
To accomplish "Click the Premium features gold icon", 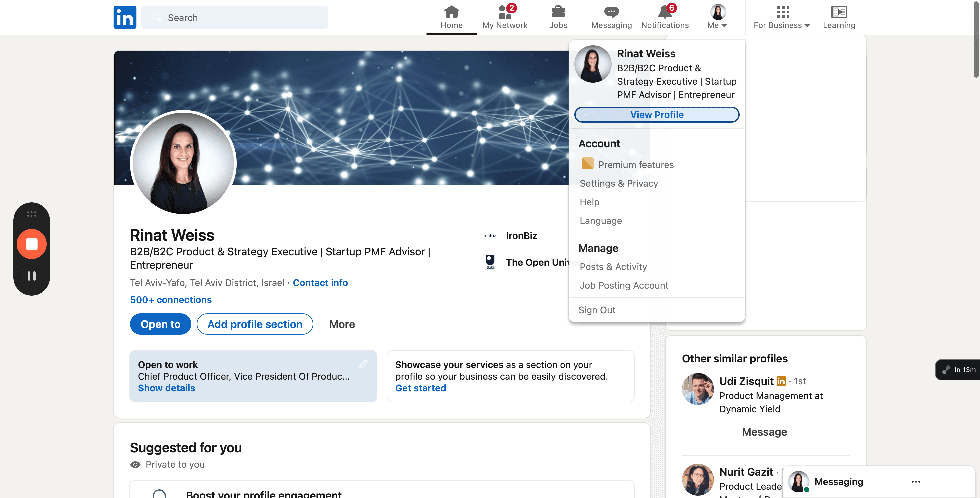I will point(587,164).
